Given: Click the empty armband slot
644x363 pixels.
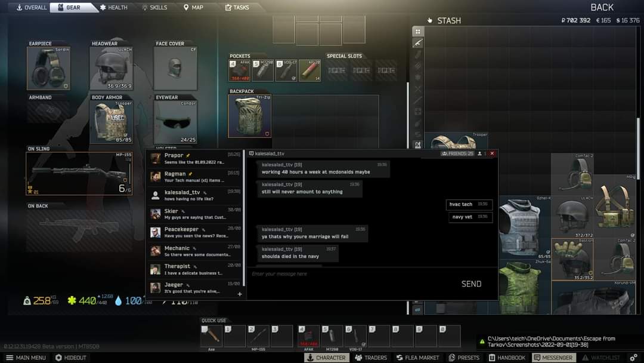Looking at the screenshot, I should pos(48,112).
